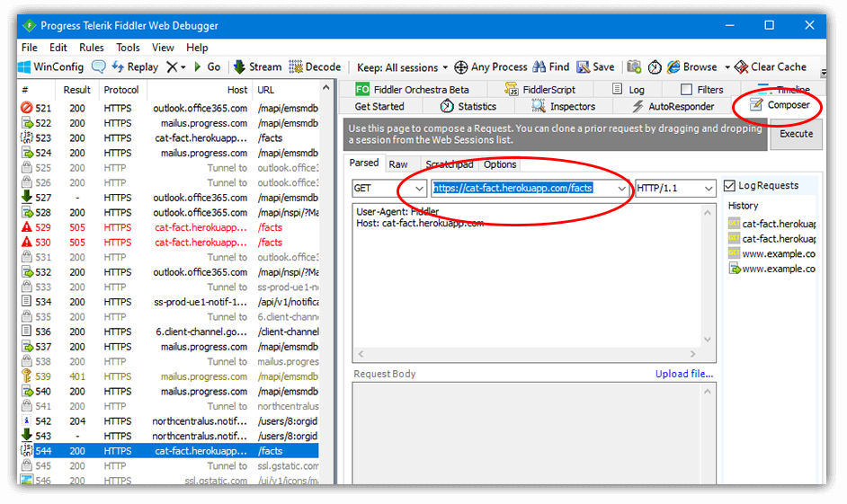
Task: Click the Remove sessions X icon
Action: pyautogui.click(x=172, y=66)
